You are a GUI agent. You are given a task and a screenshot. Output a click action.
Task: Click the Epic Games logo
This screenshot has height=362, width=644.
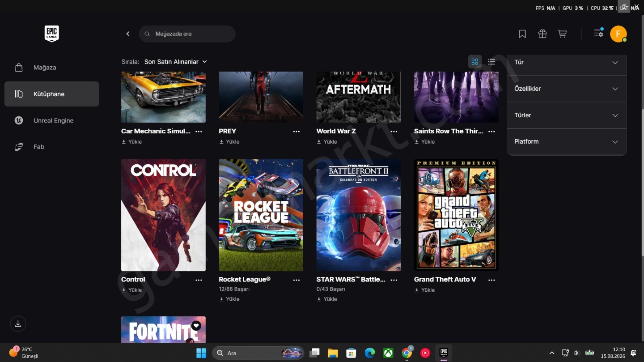tap(52, 34)
